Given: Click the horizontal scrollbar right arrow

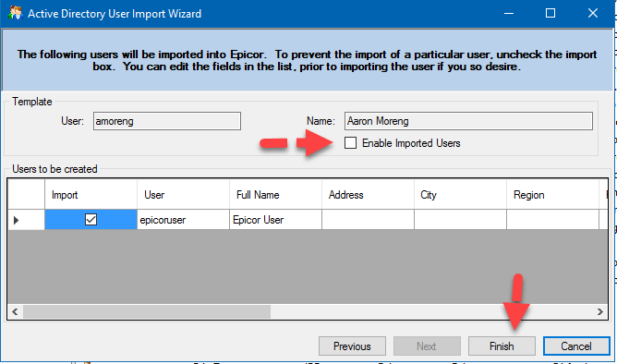Looking at the screenshot, I should pos(600,311).
